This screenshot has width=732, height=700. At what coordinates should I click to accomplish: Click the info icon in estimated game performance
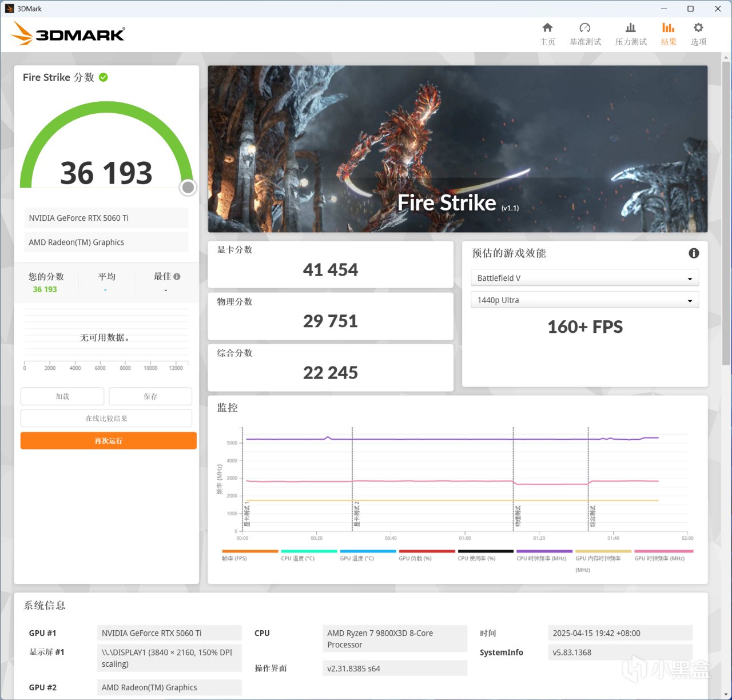coord(694,253)
